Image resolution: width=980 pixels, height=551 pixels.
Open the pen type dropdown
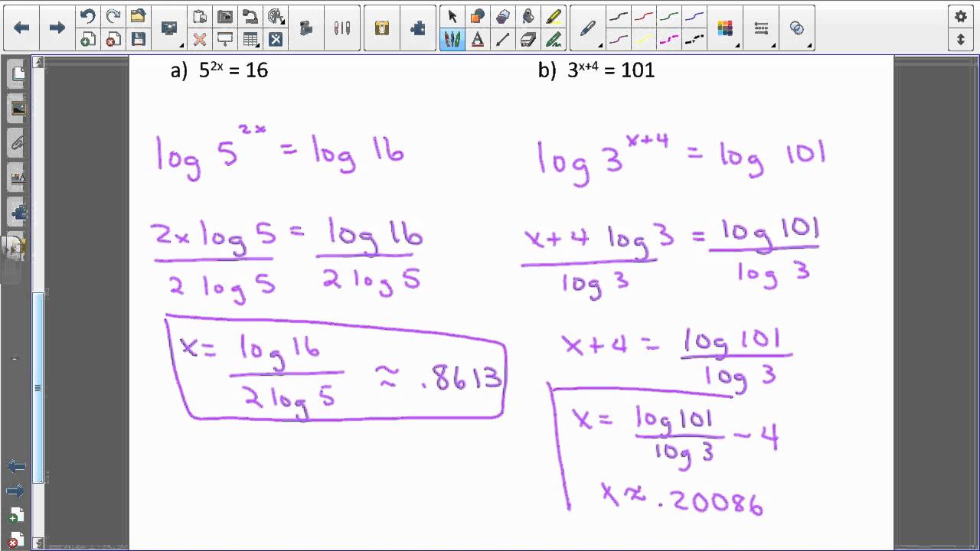pyautogui.click(x=588, y=28)
